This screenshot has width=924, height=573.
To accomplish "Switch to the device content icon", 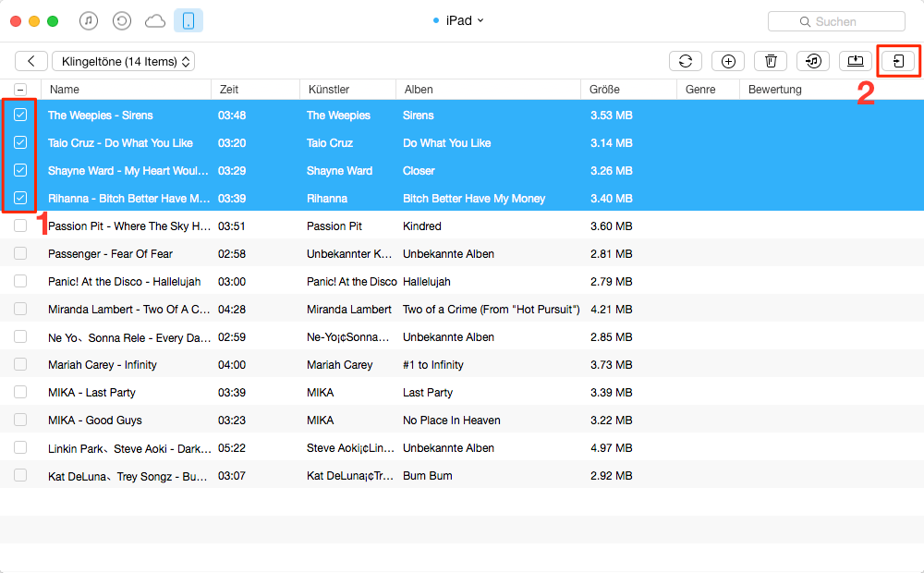I will pos(188,21).
